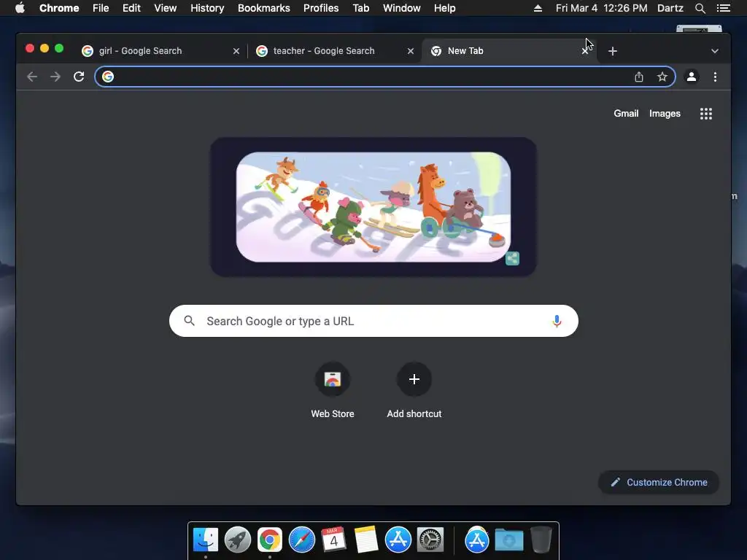Open the File menu
This screenshot has width=747, height=560.
coord(101,8)
